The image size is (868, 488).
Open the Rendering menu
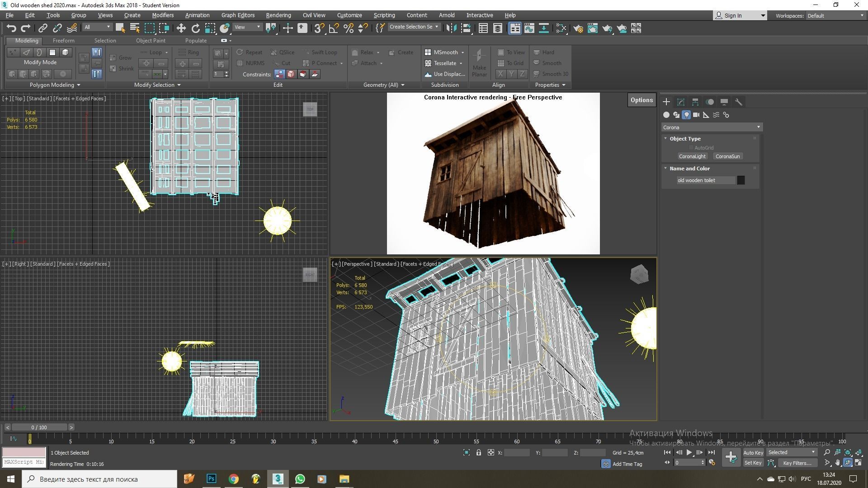pyautogui.click(x=278, y=15)
